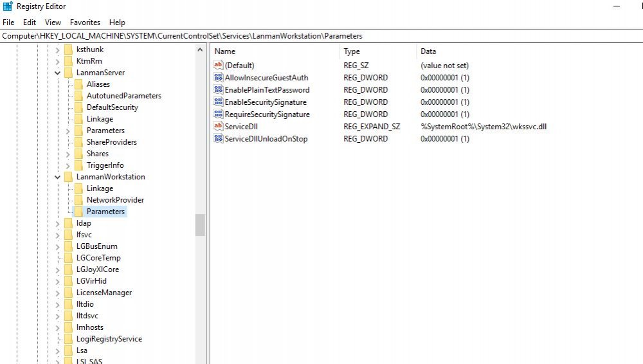Click the Registry Editor title bar icon
The height and width of the screenshot is (364, 643).
[8, 6]
